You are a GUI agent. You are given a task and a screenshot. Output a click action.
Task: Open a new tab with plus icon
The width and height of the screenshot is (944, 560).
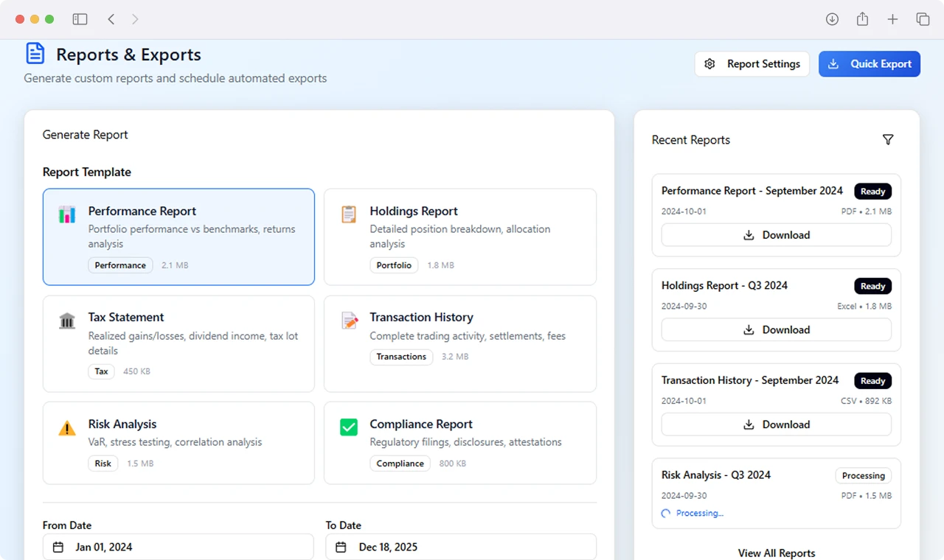point(892,19)
